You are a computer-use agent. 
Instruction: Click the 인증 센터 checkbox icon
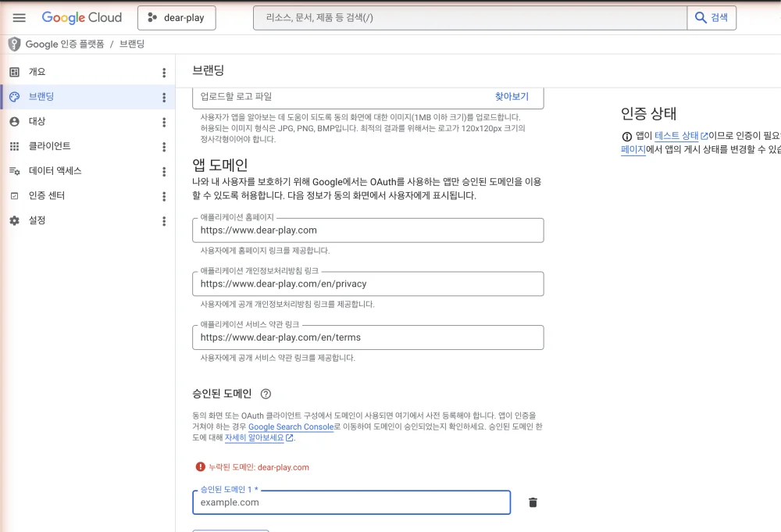coord(14,196)
